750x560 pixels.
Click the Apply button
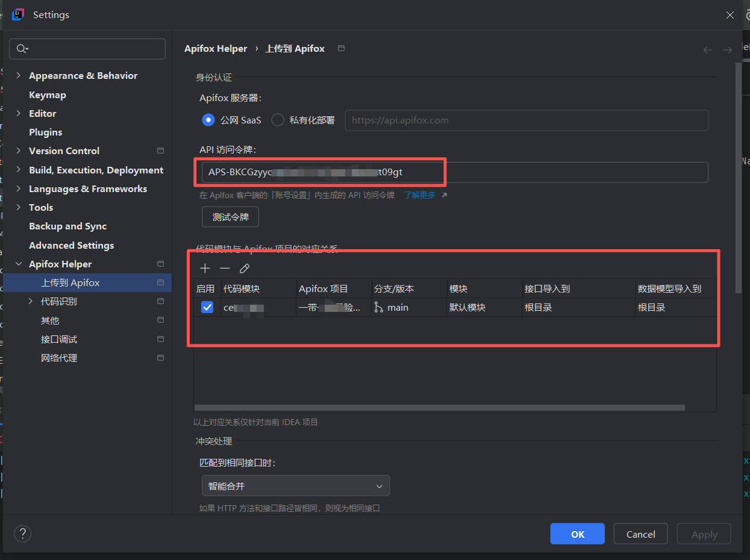(x=704, y=534)
